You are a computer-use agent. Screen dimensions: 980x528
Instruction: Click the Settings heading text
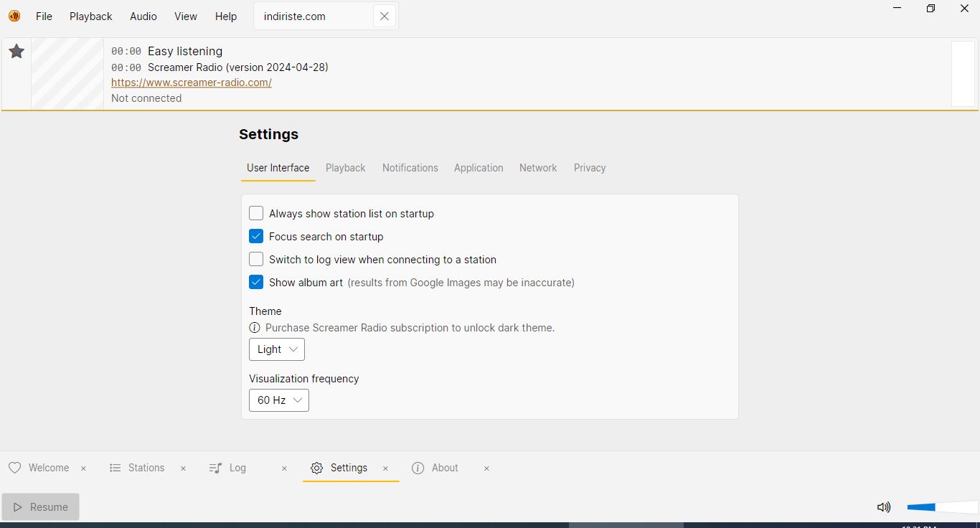(x=268, y=134)
